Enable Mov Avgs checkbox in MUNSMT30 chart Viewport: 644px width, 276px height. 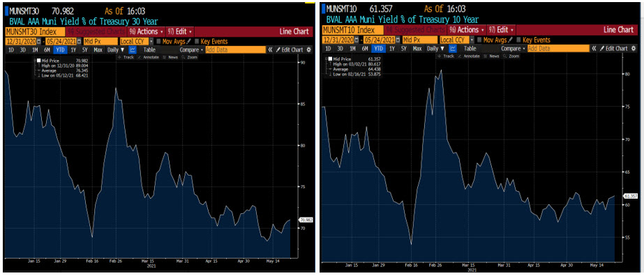coord(158,41)
